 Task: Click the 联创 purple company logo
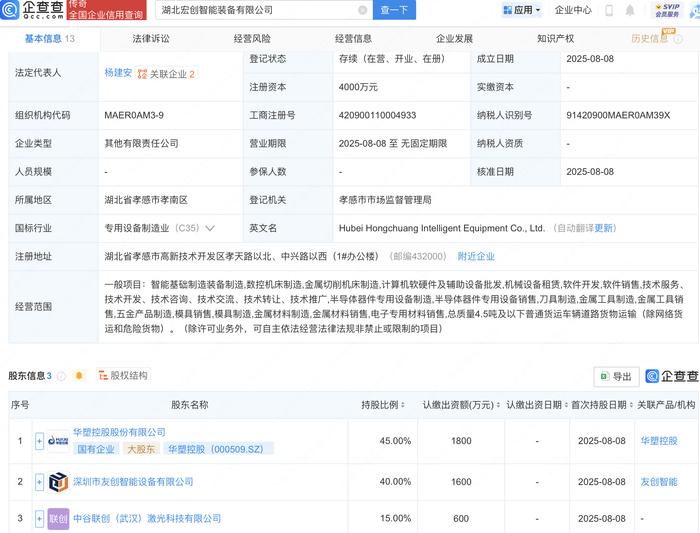click(x=58, y=519)
